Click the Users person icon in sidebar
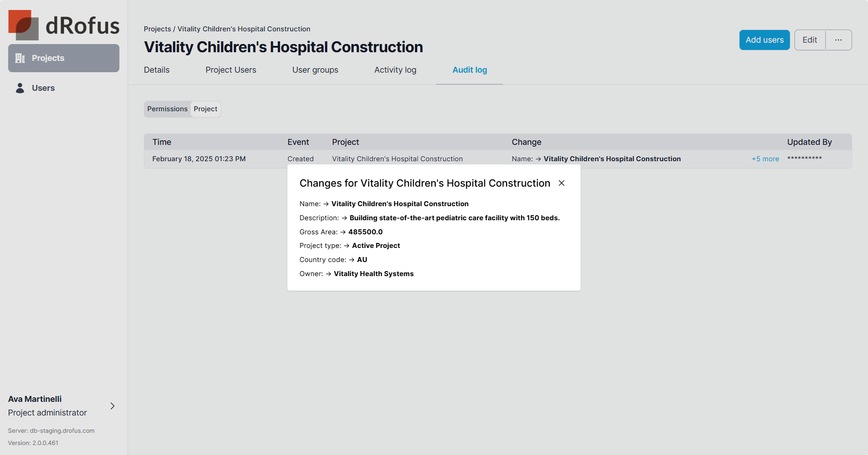The height and width of the screenshot is (455, 868). click(x=20, y=88)
